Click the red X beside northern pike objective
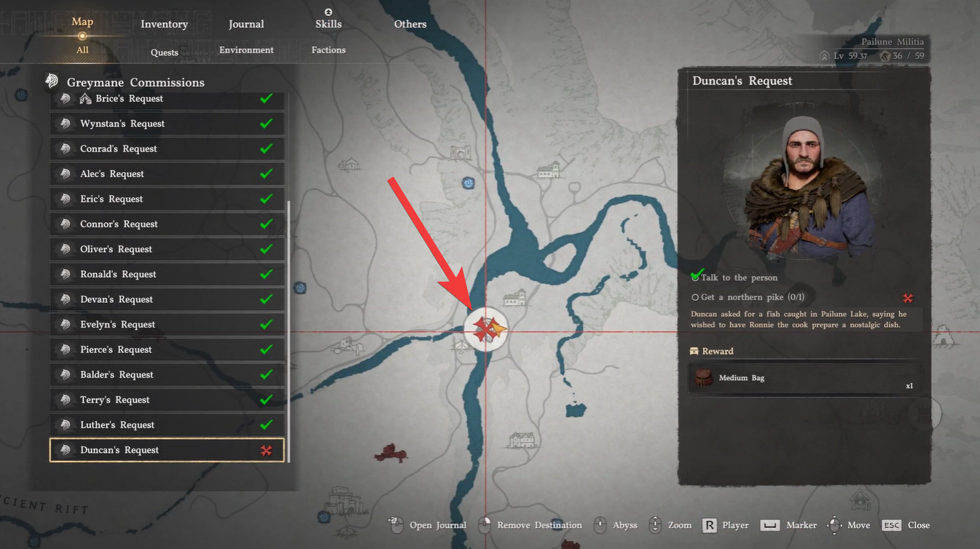980x549 pixels. tap(908, 298)
